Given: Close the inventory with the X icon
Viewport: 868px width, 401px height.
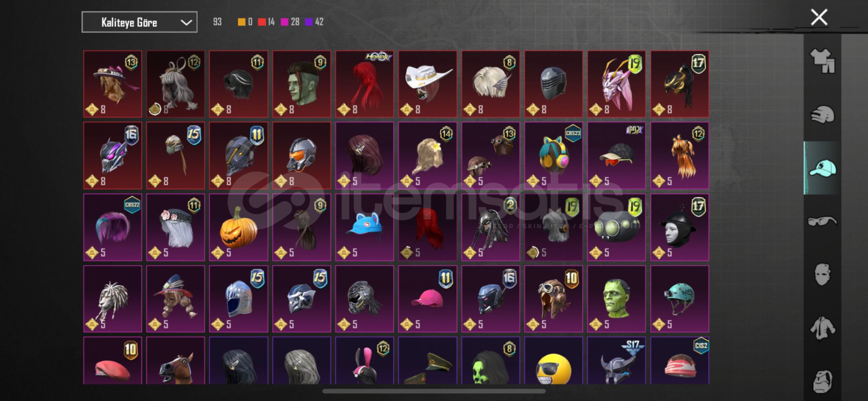Looking at the screenshot, I should pyautogui.click(x=819, y=17).
